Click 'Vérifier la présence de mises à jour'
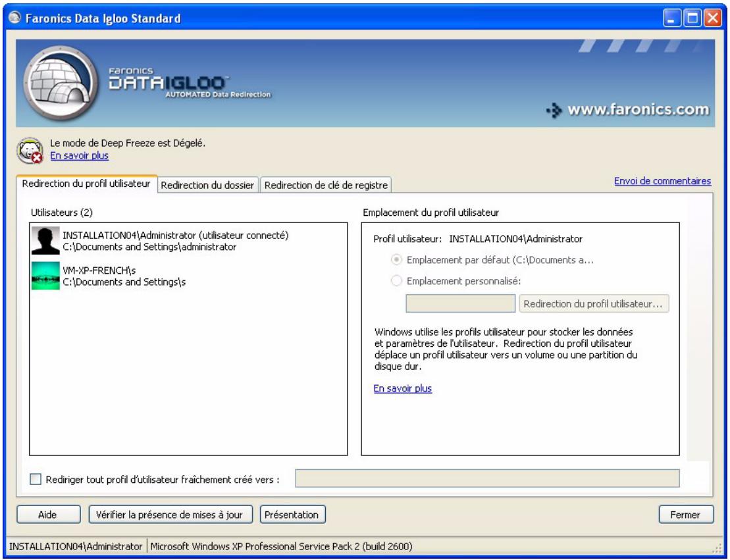 (x=170, y=515)
